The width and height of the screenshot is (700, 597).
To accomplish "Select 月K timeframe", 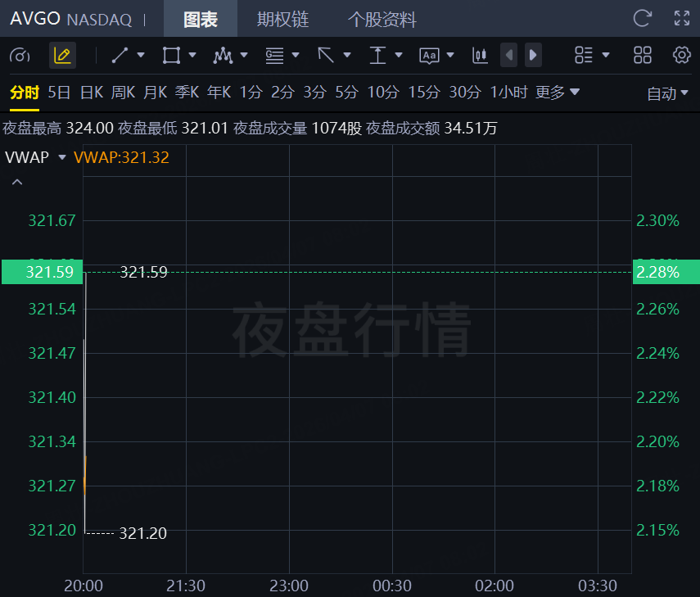I will click(156, 93).
